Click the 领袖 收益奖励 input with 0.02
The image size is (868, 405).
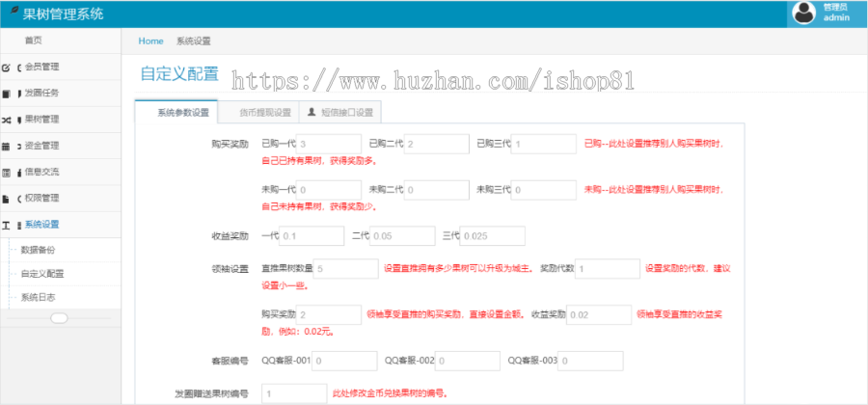point(599,314)
